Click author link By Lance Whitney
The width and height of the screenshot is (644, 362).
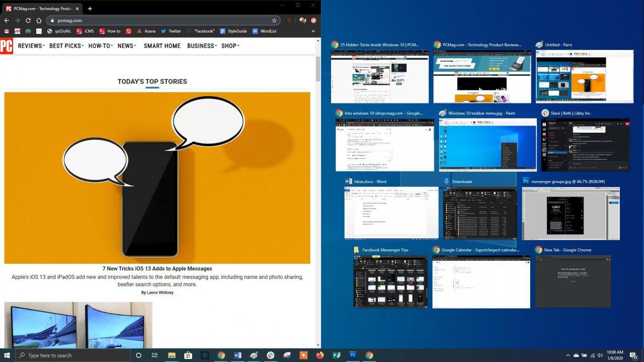[157, 292]
